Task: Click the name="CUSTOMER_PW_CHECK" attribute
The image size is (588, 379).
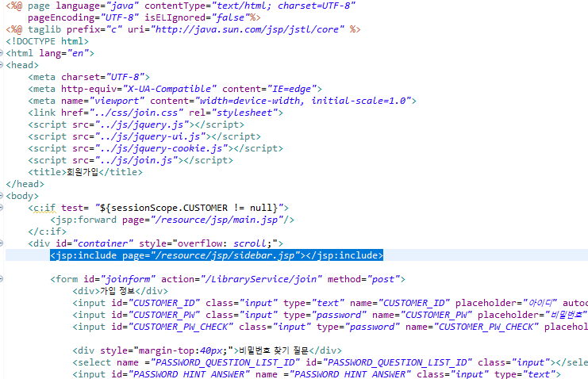Action: click(x=472, y=327)
